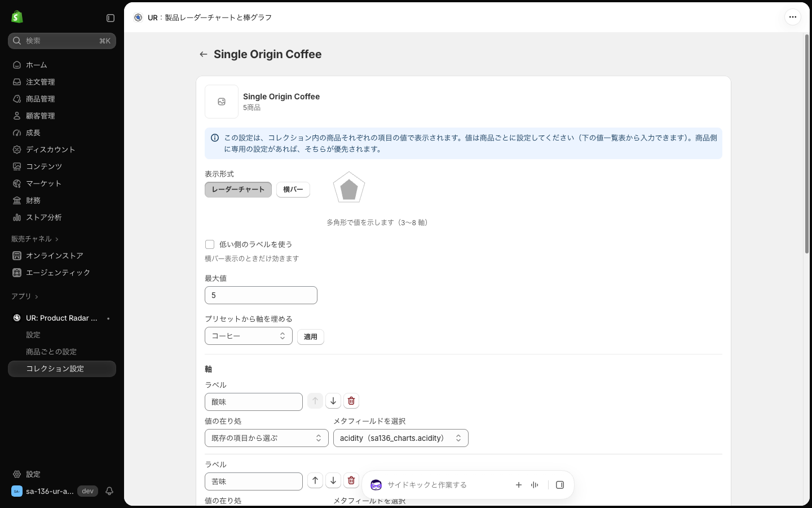Delete the 苦味 axis

(351, 480)
